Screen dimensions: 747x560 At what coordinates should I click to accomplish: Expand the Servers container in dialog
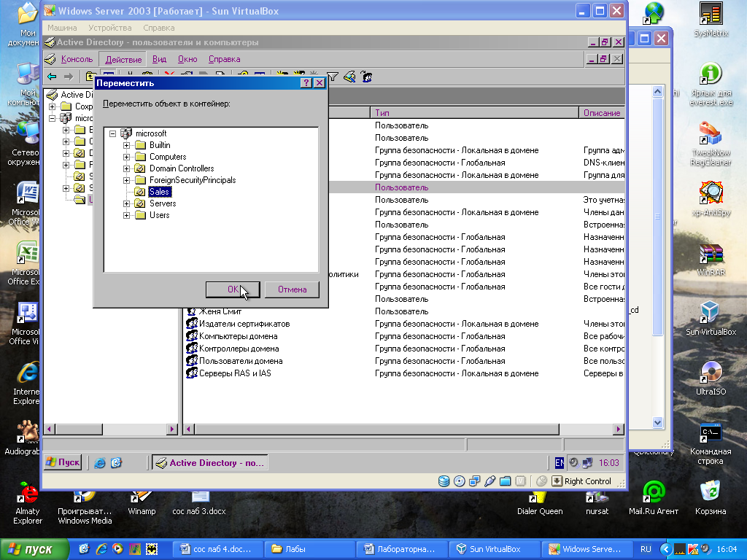point(126,204)
